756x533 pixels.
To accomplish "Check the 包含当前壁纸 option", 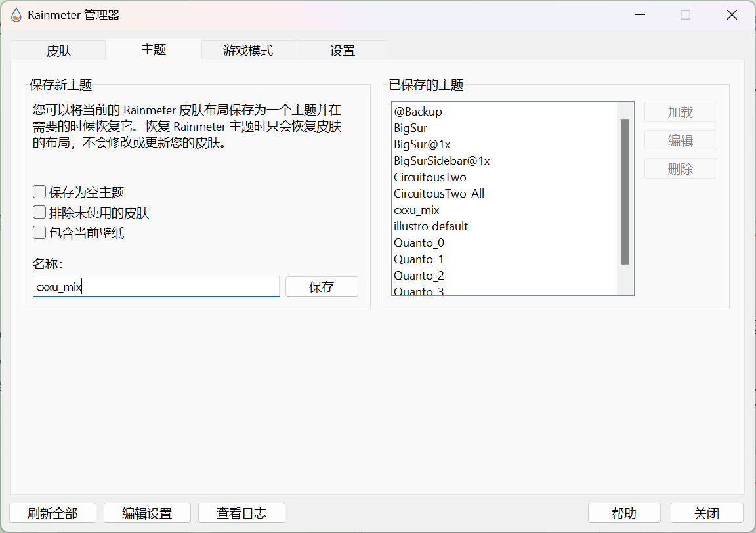I will [x=39, y=232].
